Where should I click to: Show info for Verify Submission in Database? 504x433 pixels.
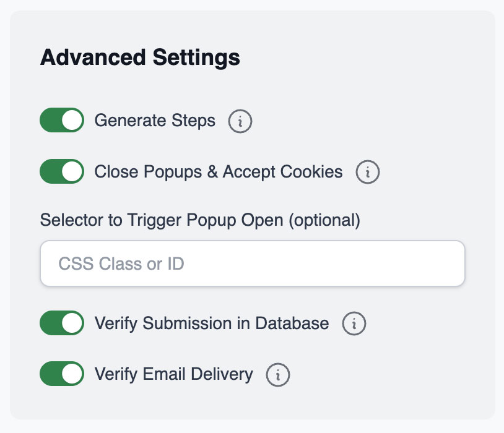coord(354,324)
